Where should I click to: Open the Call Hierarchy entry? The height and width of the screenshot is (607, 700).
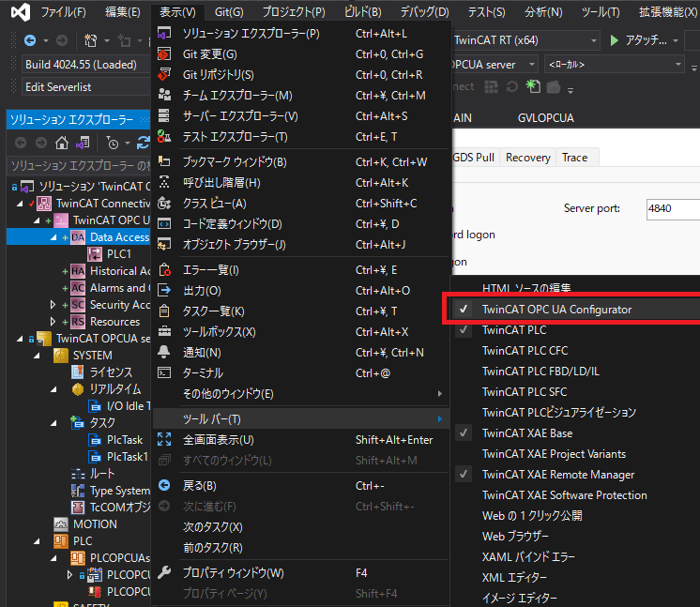pyautogui.click(x=300, y=183)
